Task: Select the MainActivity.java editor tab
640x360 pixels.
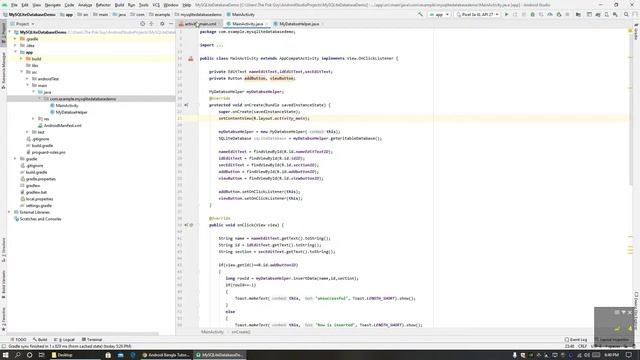Action: point(247,24)
